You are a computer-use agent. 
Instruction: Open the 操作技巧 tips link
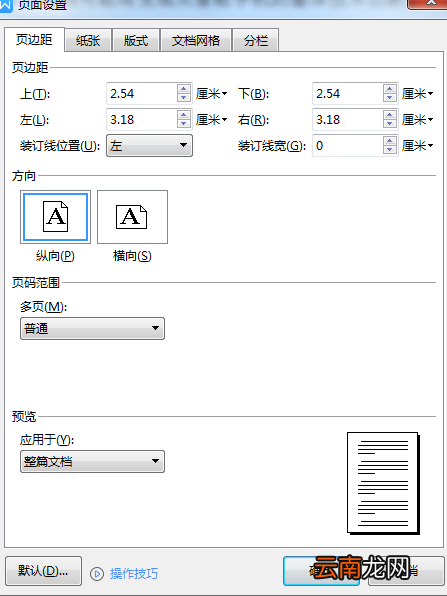click(x=134, y=574)
